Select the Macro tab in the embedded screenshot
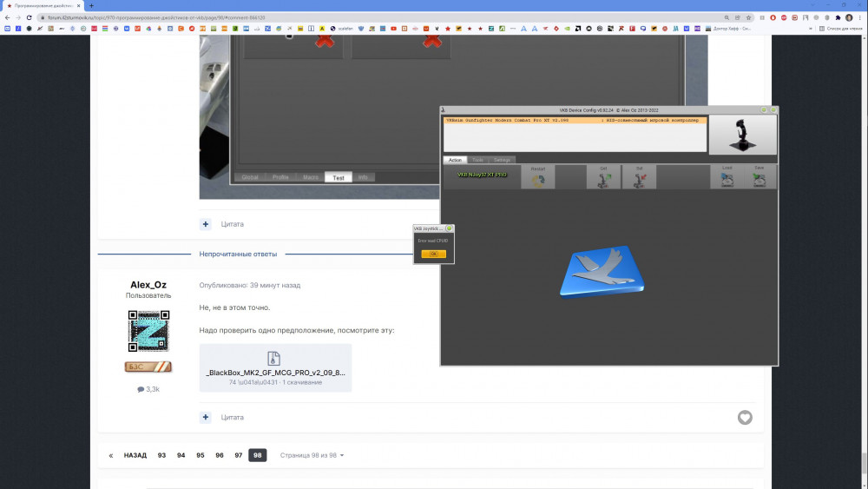The width and height of the screenshot is (868, 489). [x=311, y=177]
